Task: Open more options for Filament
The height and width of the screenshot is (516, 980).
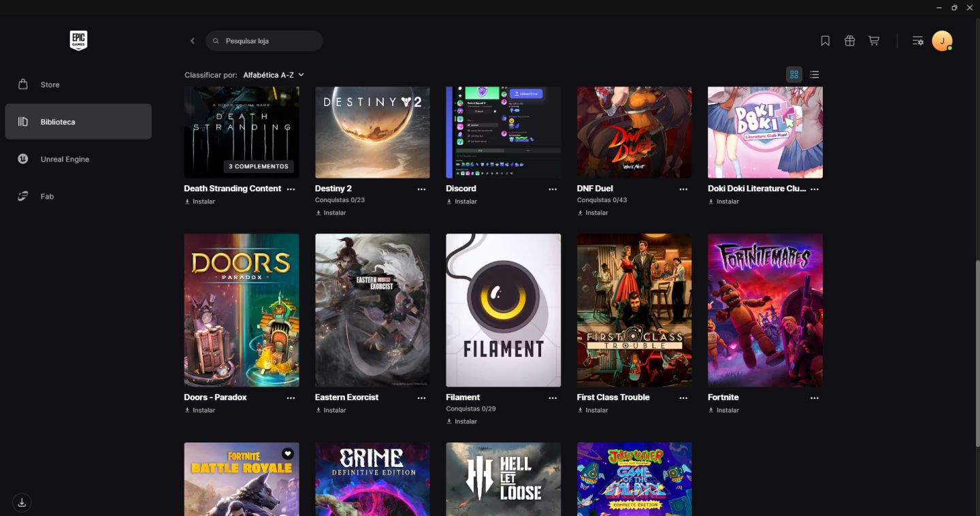Action: 553,398
